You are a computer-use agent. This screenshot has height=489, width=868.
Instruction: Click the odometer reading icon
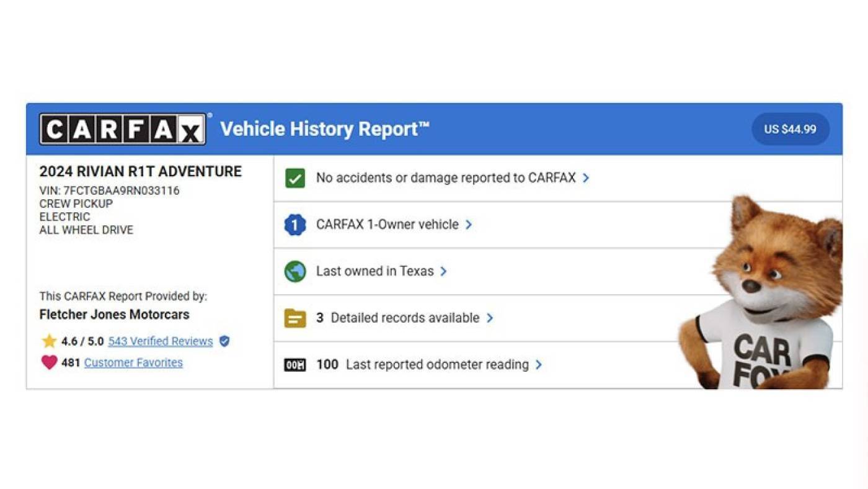click(x=295, y=365)
